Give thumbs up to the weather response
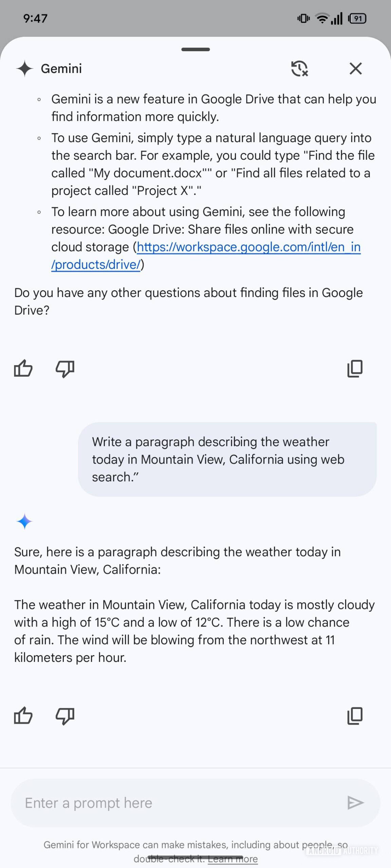 coord(23,716)
